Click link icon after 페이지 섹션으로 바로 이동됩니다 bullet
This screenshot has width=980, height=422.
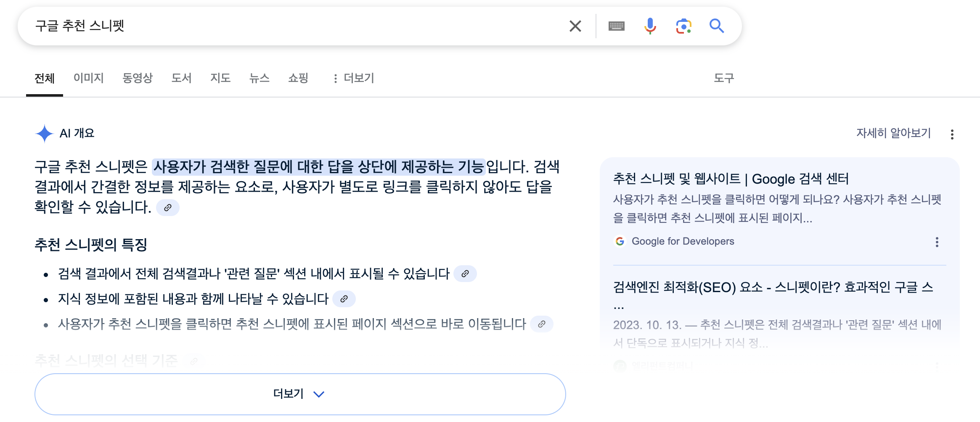click(x=542, y=324)
